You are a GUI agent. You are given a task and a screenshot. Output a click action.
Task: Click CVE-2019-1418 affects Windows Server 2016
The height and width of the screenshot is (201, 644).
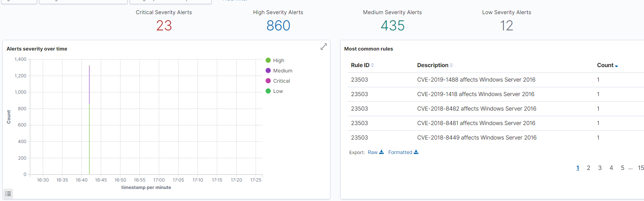point(476,94)
